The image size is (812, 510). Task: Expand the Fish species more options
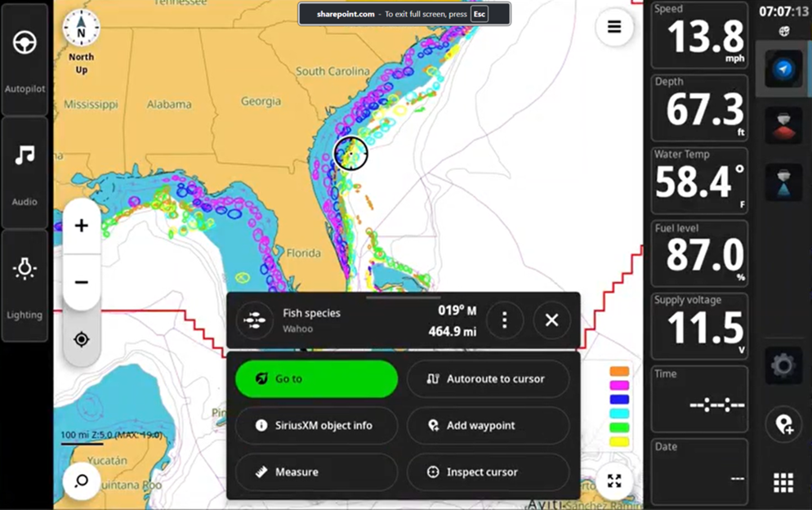click(504, 320)
